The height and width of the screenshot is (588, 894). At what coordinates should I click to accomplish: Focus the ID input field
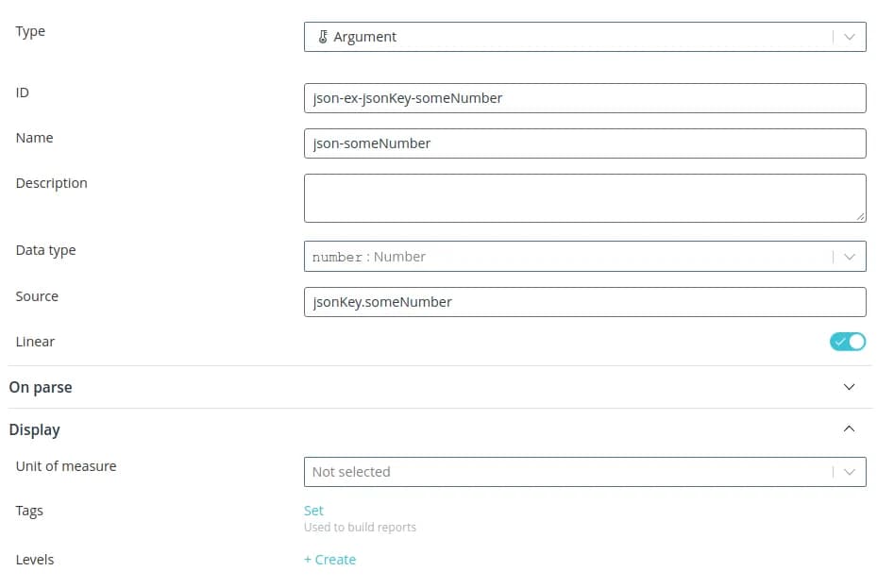(584, 98)
